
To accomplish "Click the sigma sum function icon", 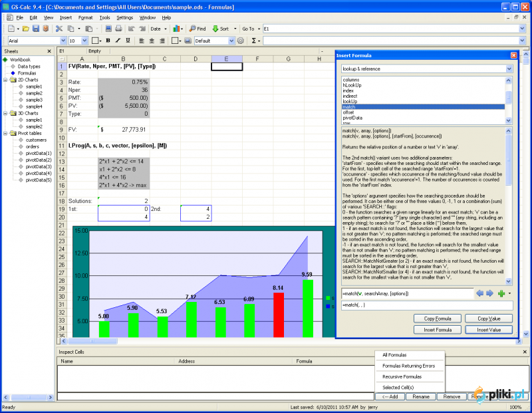I will coord(254,41).
